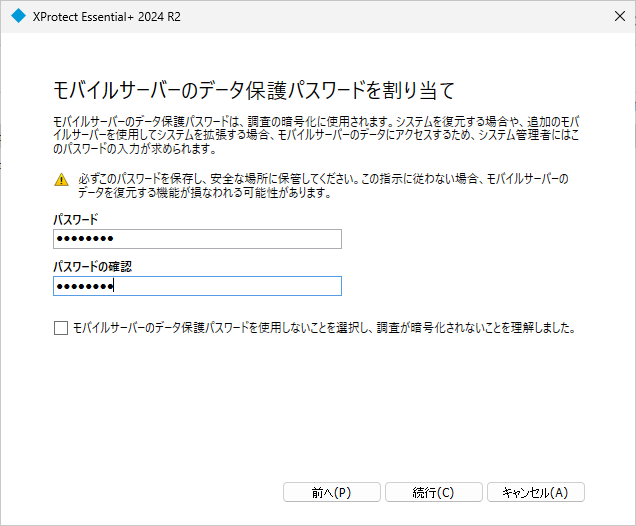Image resolution: width=636 pixels, height=526 pixels.
Task: Tick the checkbox to skip data protection password
Action: pos(61,328)
